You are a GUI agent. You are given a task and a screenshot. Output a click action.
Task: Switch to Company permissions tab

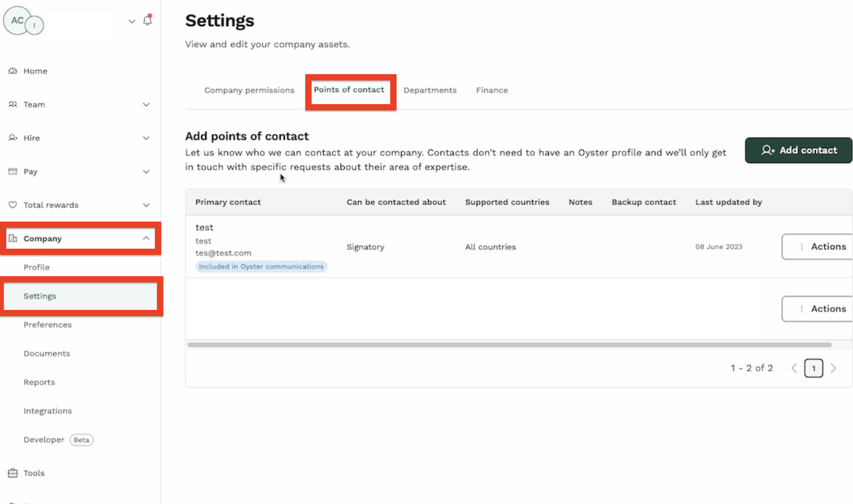pyautogui.click(x=249, y=90)
